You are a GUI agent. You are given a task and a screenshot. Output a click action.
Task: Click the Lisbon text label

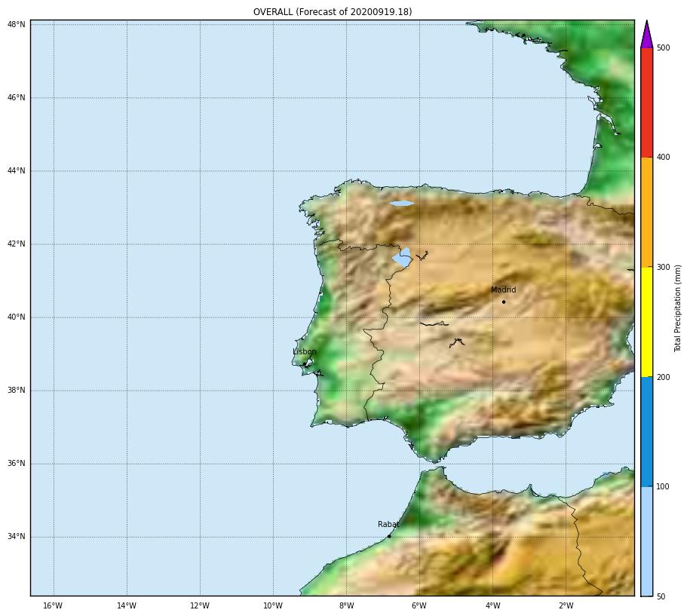point(305,352)
